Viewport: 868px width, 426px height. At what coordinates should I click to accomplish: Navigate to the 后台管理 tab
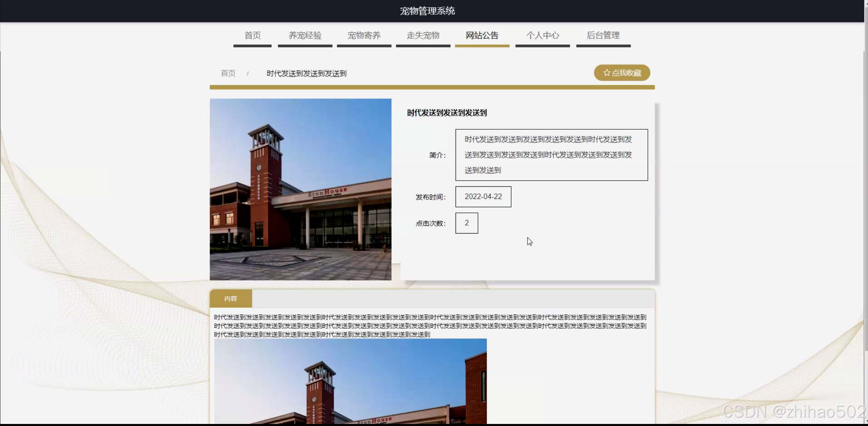pos(603,36)
